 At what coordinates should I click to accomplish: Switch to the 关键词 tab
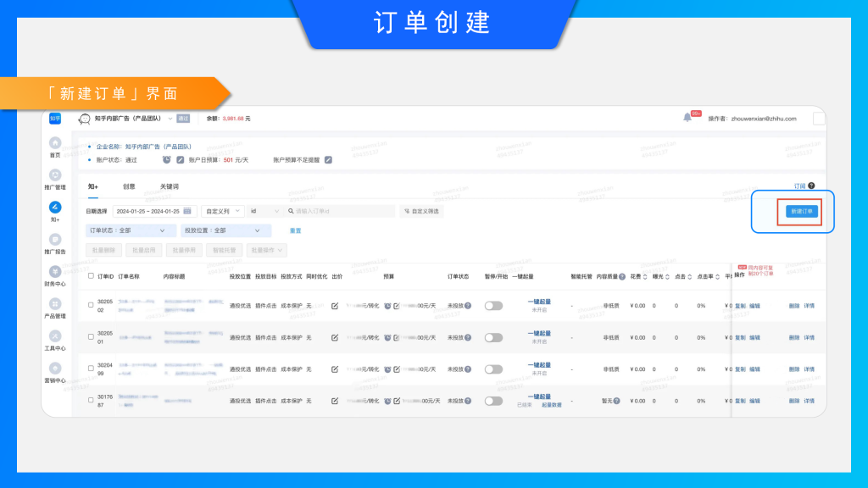tap(170, 186)
